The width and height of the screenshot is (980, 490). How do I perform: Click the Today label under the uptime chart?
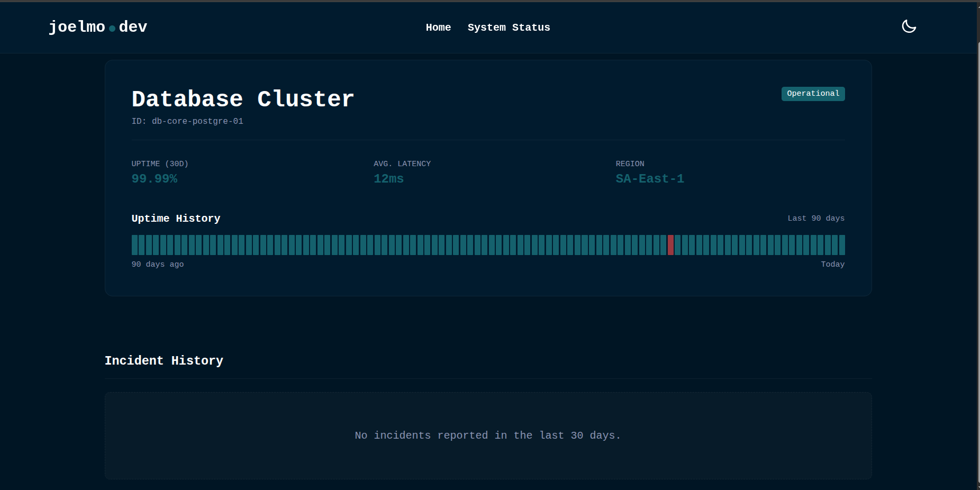[832, 264]
